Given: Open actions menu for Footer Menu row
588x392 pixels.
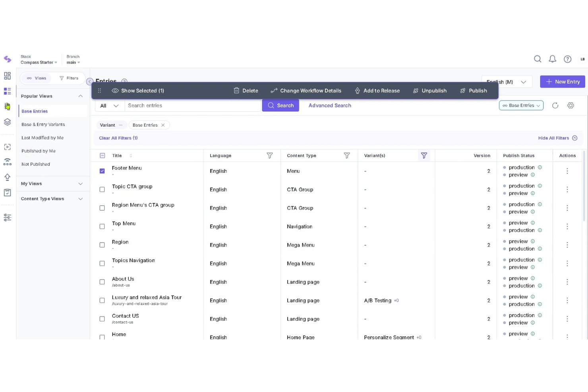Looking at the screenshot, I should tap(567, 171).
